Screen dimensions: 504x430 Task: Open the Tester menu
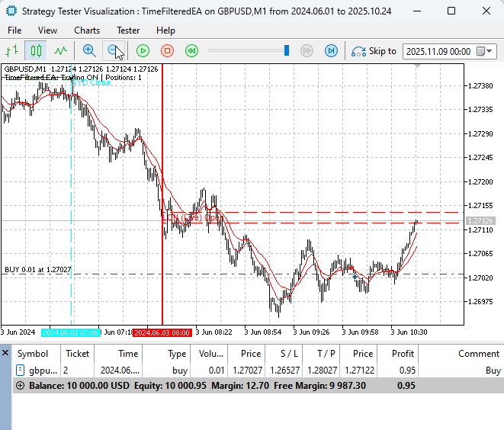tap(128, 30)
